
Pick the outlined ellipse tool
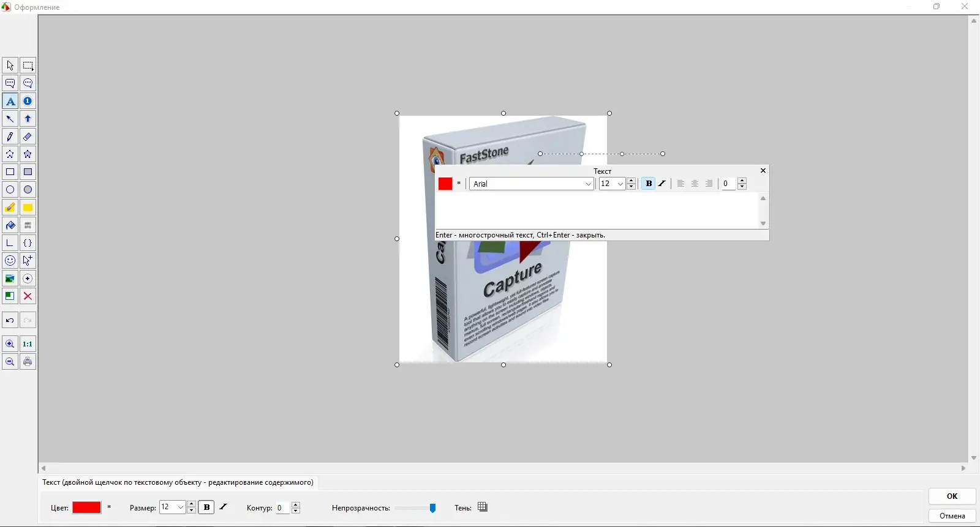(x=10, y=190)
